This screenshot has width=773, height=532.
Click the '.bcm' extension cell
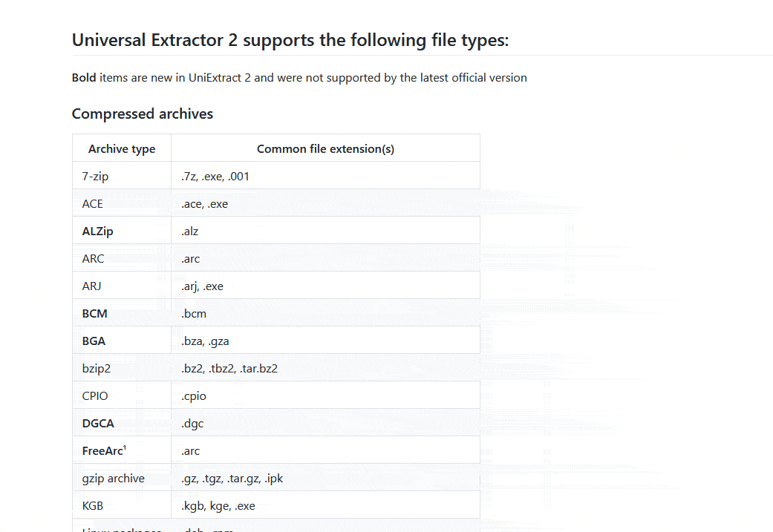tap(325, 313)
